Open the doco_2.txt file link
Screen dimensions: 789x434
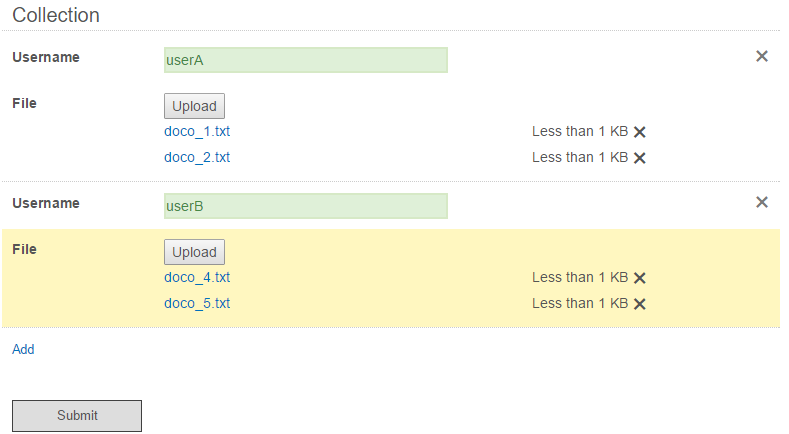(197, 157)
